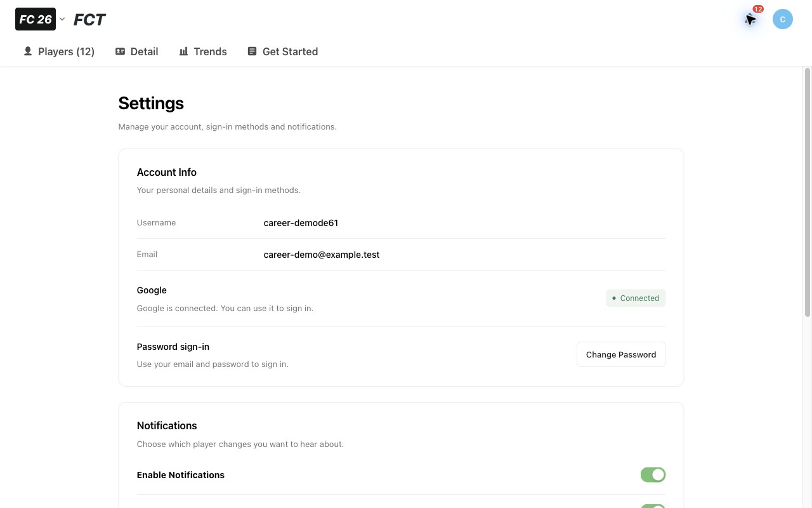812x508 pixels.
Task: Click 'Use your email and password to sign in.'
Action: tap(213, 364)
